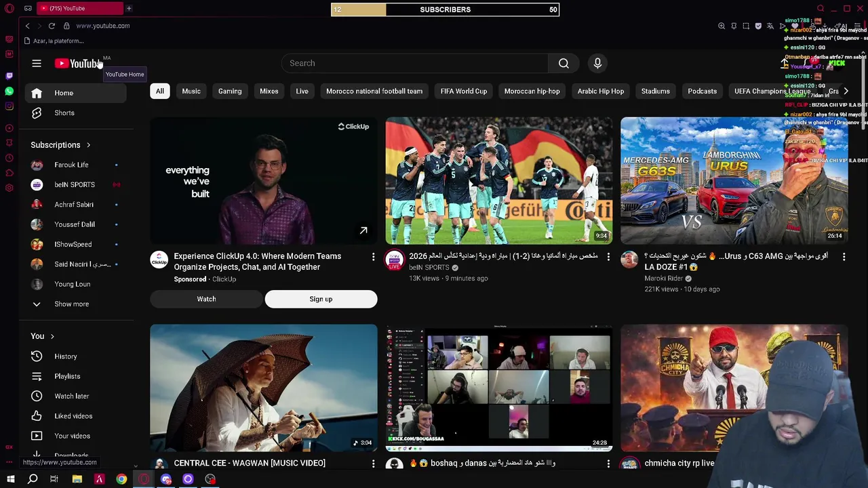
Task: Click the YouTube Home logo
Action: click(x=79, y=63)
